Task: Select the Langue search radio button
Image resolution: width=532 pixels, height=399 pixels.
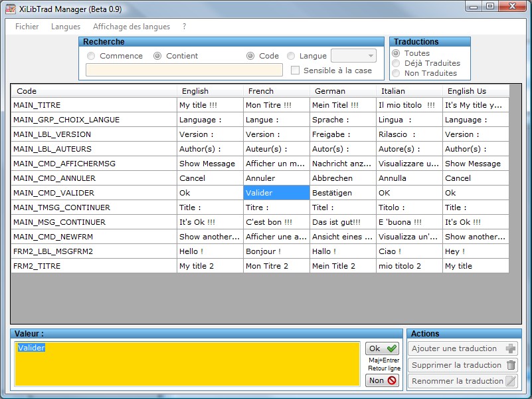Action: [291, 56]
